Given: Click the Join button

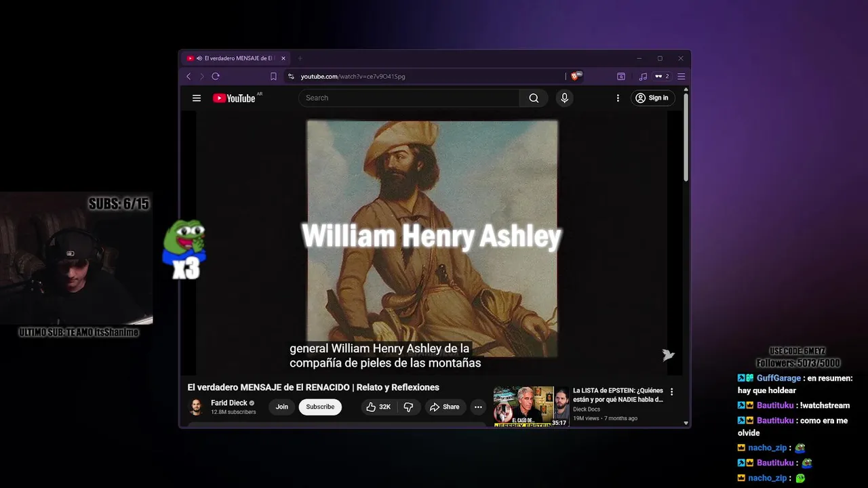Looking at the screenshot, I should click(282, 407).
